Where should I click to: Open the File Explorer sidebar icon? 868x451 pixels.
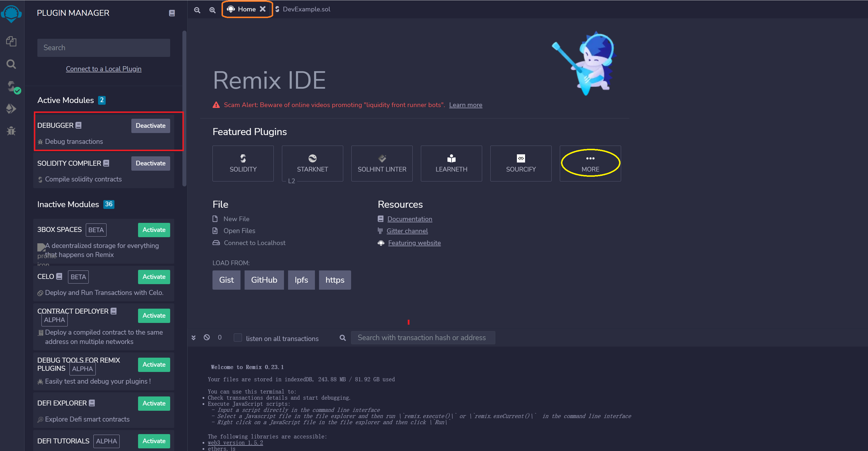[x=11, y=41]
